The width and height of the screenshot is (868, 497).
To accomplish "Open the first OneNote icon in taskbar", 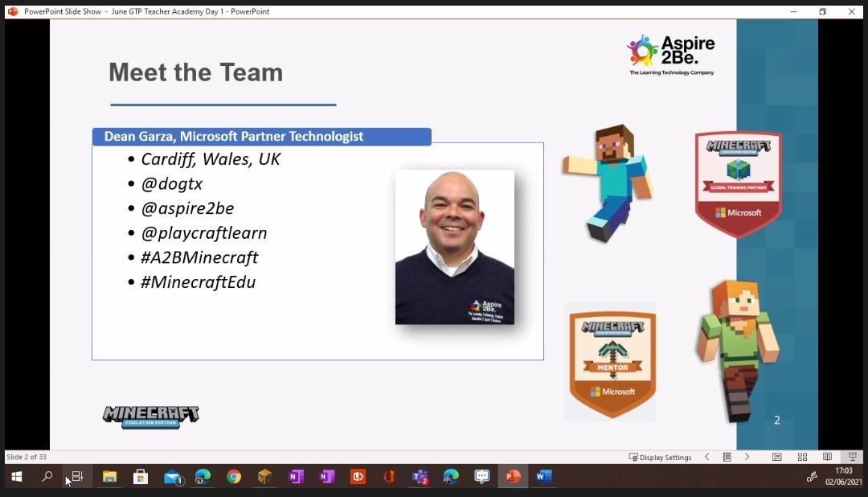I will (x=296, y=477).
